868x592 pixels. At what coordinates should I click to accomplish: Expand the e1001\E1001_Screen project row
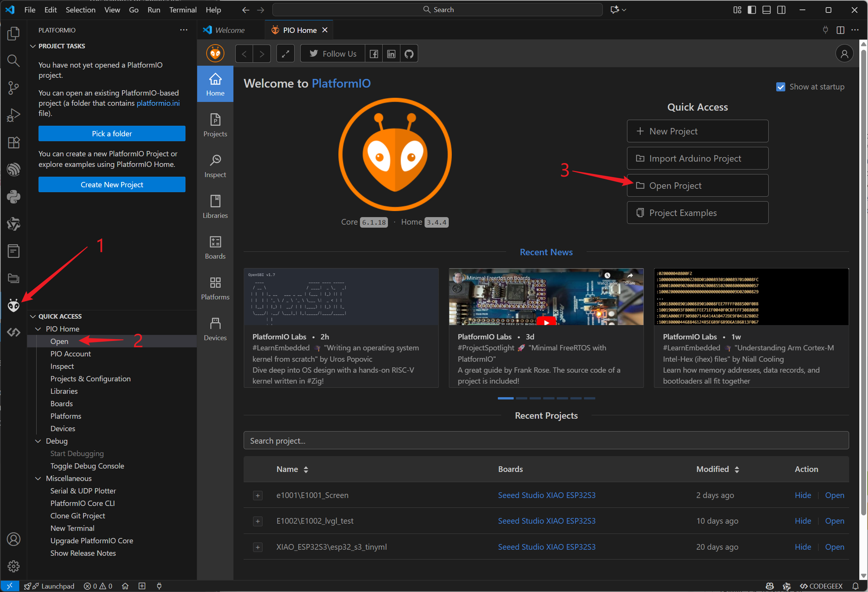pyautogui.click(x=258, y=495)
